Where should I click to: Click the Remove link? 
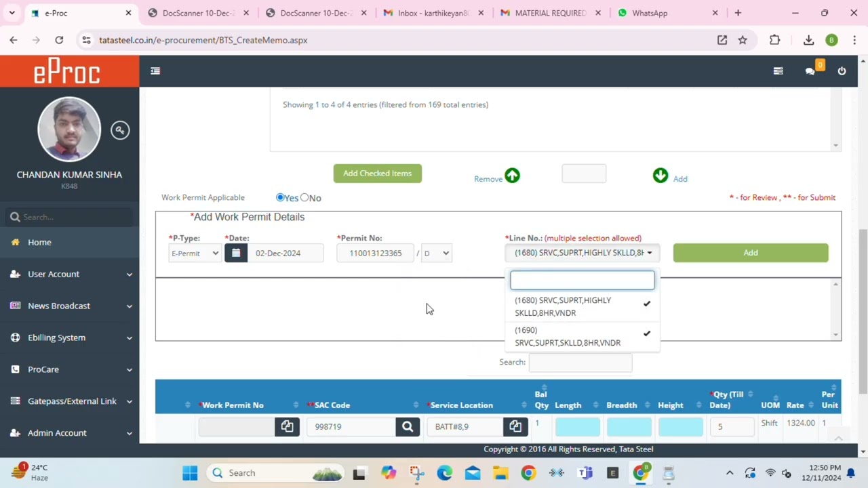[488, 179]
